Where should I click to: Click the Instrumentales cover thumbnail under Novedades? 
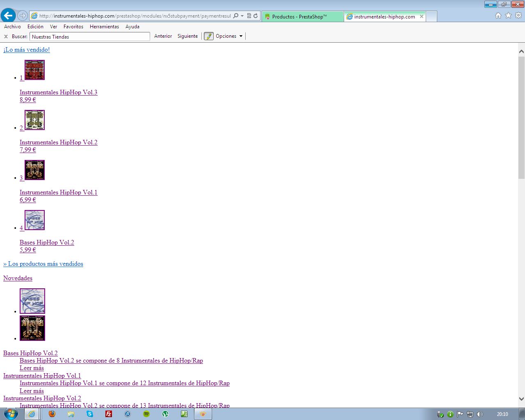click(32, 328)
